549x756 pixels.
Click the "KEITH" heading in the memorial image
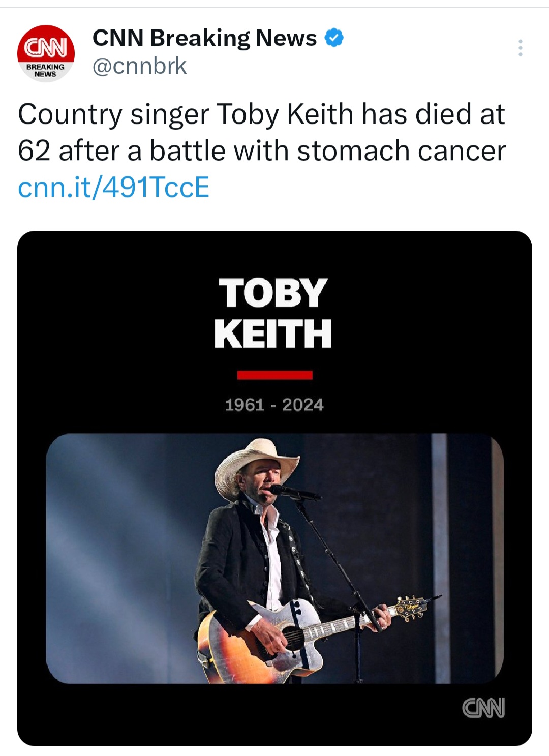273,334
